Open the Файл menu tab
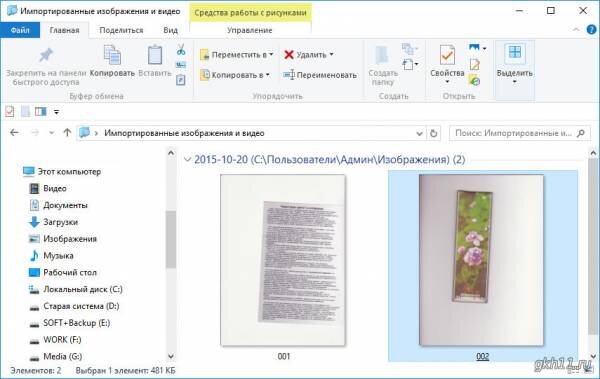Viewport: 600px width, 379px height. coord(20,30)
